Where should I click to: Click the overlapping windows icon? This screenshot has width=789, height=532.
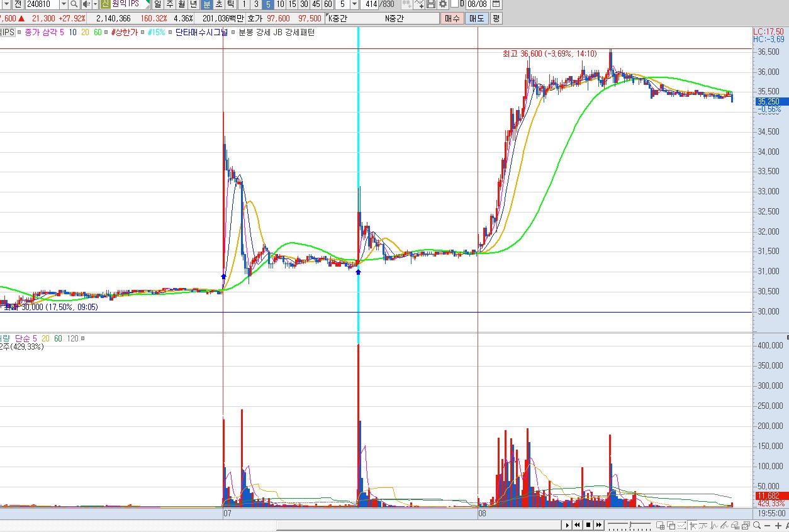pos(671,526)
